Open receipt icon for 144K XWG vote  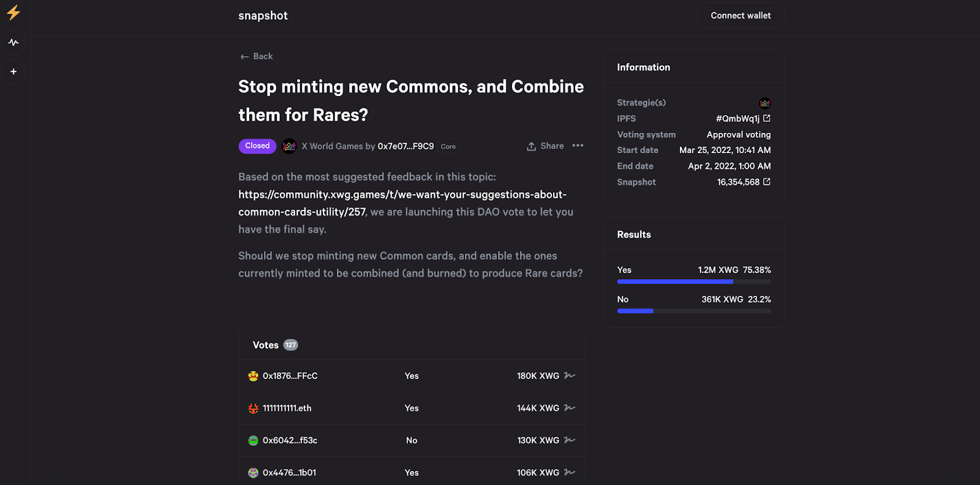pos(570,408)
